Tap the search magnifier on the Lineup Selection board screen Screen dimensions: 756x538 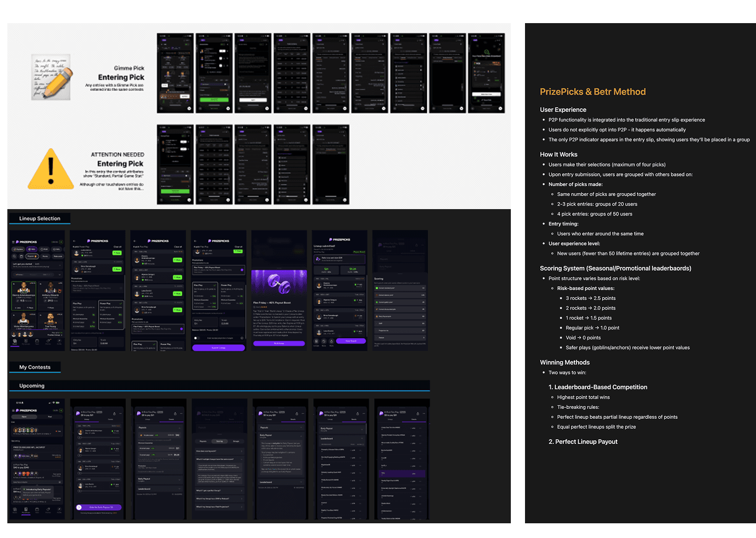point(14,256)
